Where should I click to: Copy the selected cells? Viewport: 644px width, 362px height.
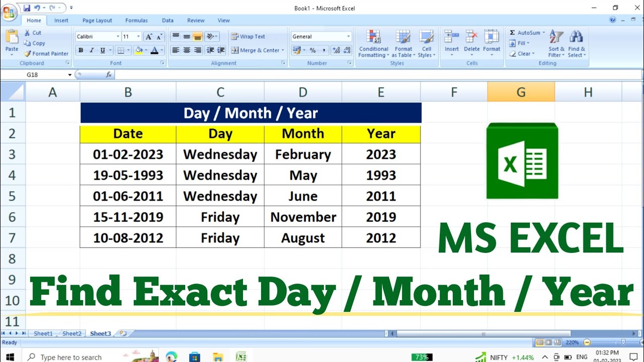(x=34, y=43)
